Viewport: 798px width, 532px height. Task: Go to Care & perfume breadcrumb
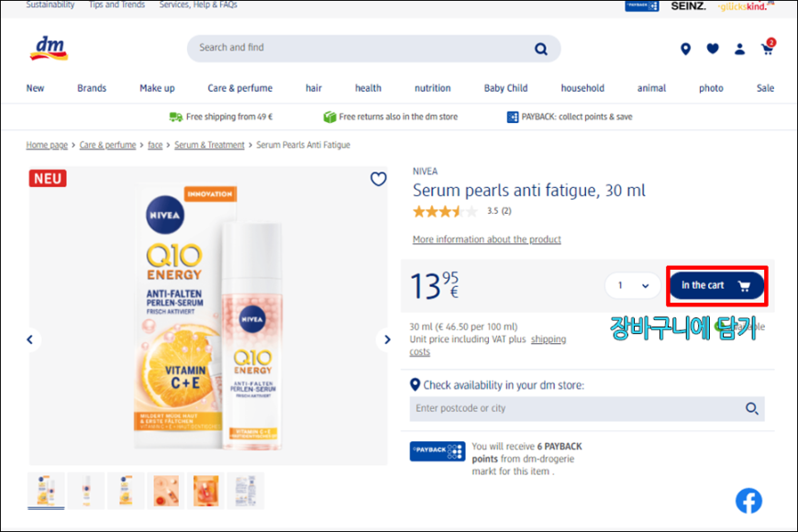click(107, 145)
